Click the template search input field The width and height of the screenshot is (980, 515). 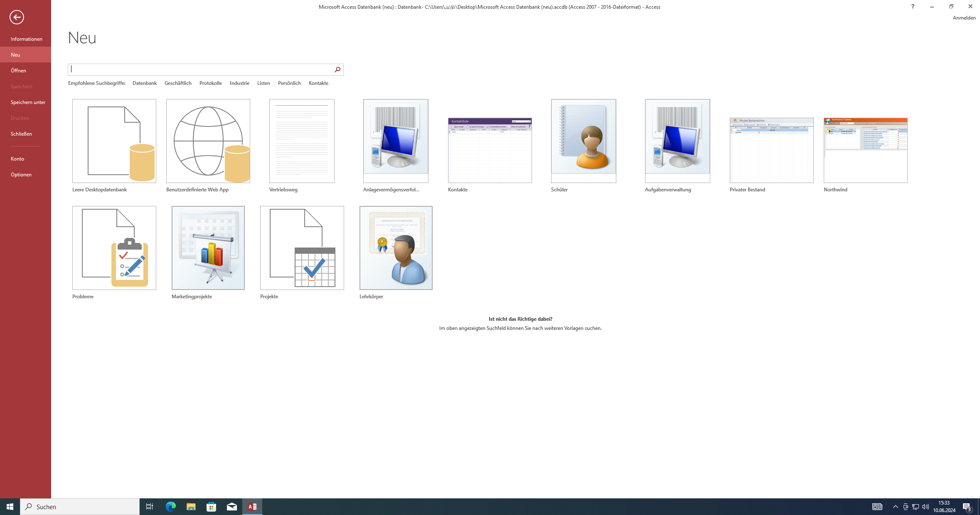(x=199, y=69)
